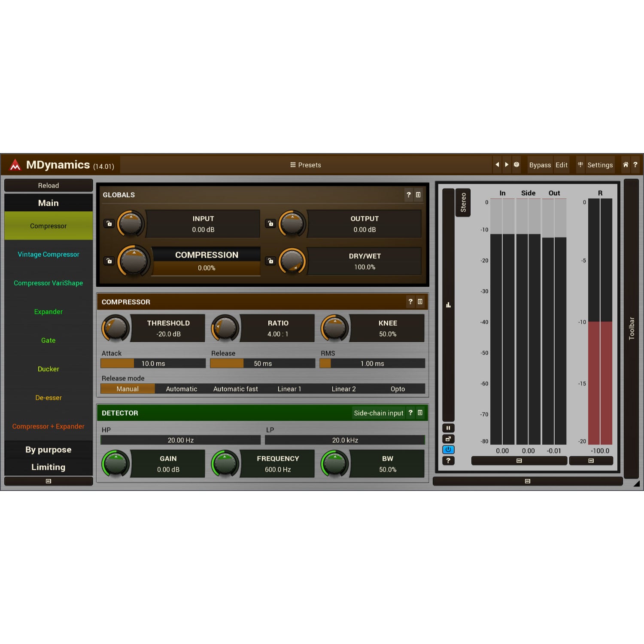Click the next preset arrow
The height and width of the screenshot is (644, 644).
pyautogui.click(x=507, y=165)
